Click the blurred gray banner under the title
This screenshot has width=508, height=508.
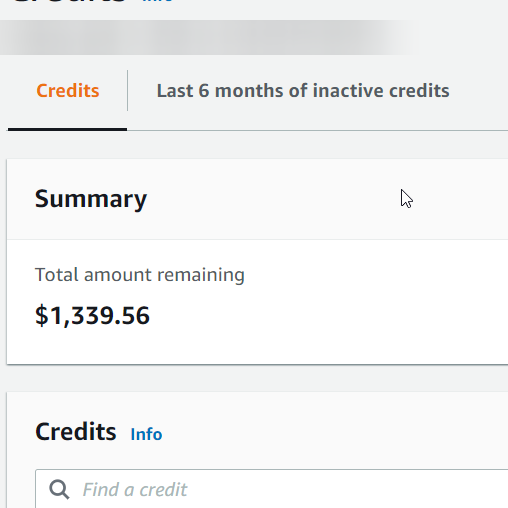pos(210,37)
